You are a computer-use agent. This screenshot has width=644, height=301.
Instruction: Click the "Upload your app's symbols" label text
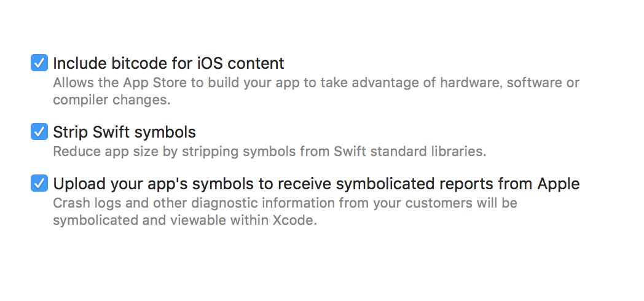tap(316, 183)
